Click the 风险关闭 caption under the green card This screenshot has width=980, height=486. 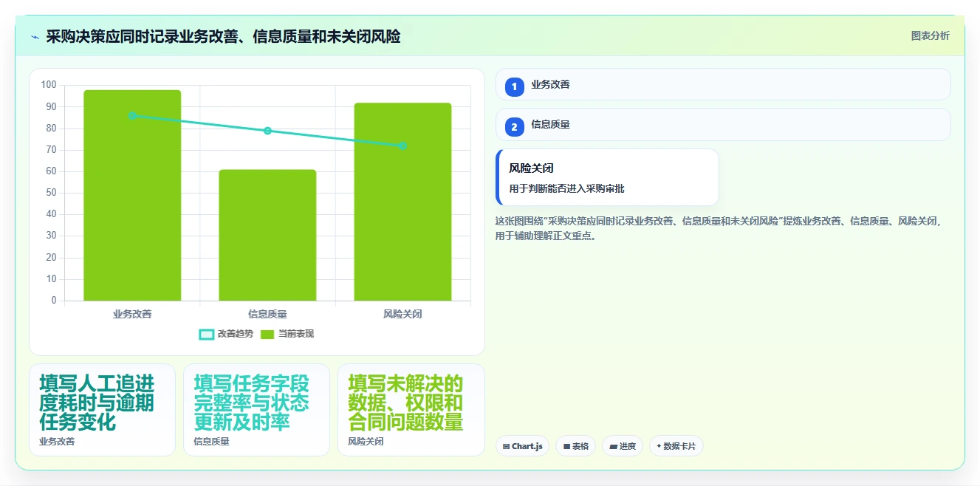[366, 442]
